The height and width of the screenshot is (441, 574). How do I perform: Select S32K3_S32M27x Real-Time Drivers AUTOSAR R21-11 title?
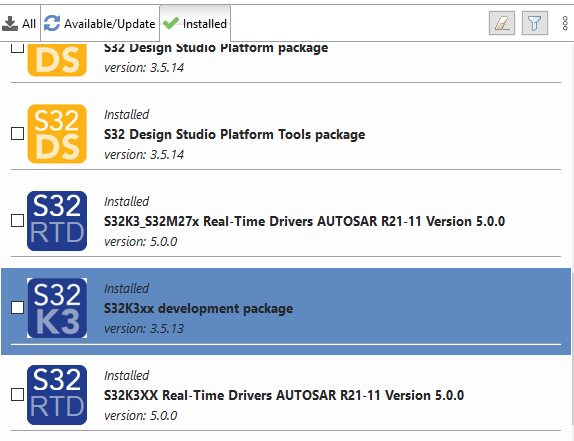[x=304, y=221]
